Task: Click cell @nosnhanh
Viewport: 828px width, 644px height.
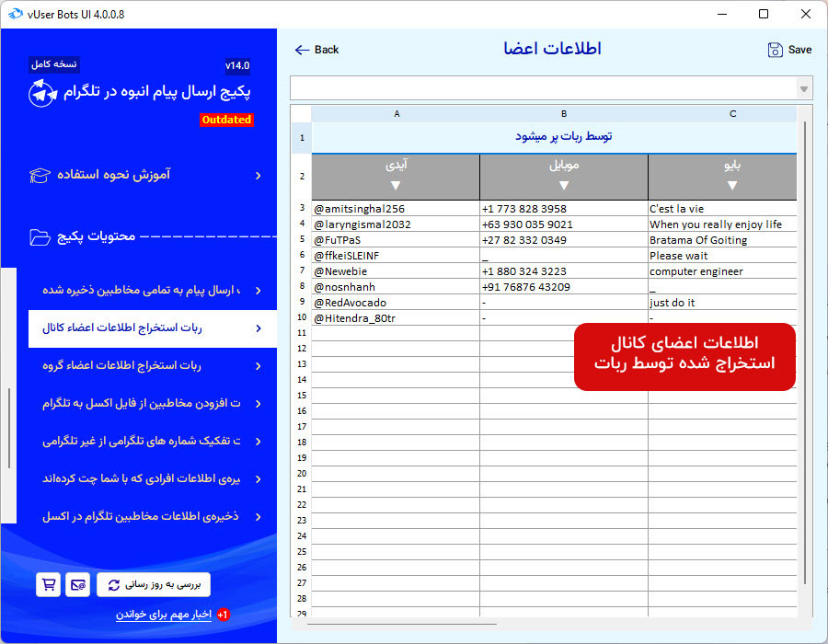Action: point(396,287)
